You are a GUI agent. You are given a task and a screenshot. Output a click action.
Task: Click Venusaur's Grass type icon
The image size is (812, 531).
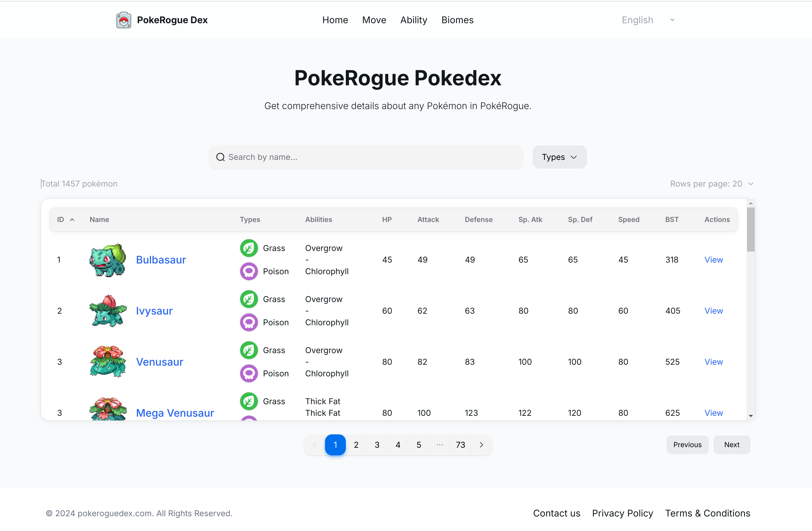(249, 350)
